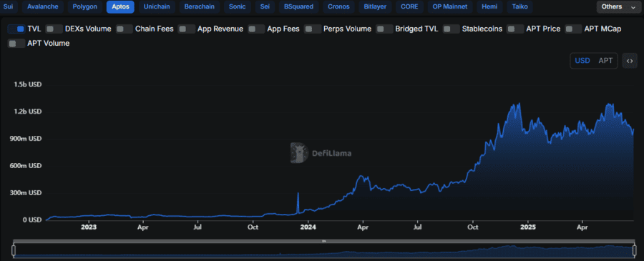Select the Sonic chain tab
Image resolution: width=644 pixels, height=261 pixels.
click(237, 7)
